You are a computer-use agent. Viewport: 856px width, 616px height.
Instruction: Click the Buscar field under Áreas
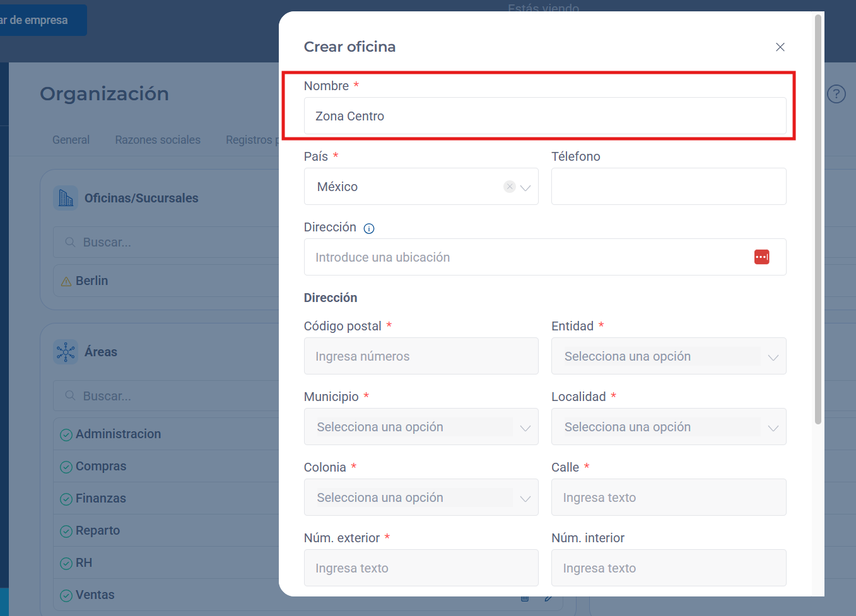[167, 396]
